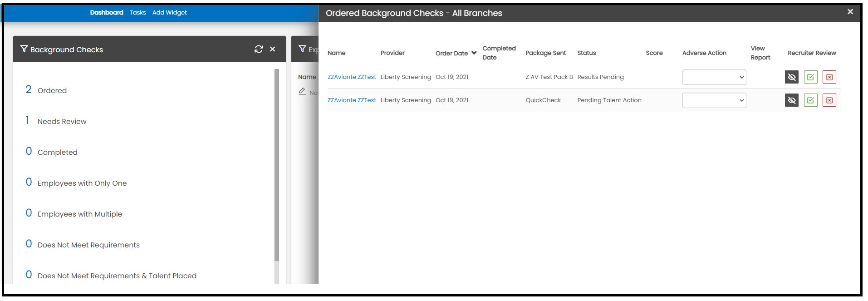Open Employees with Multiple item

pyautogui.click(x=74, y=213)
